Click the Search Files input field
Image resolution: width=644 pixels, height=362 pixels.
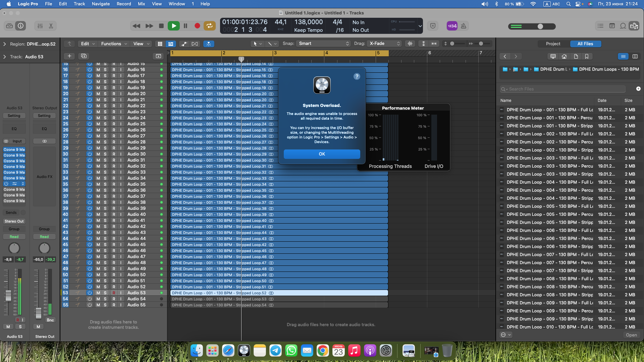pos(563,89)
